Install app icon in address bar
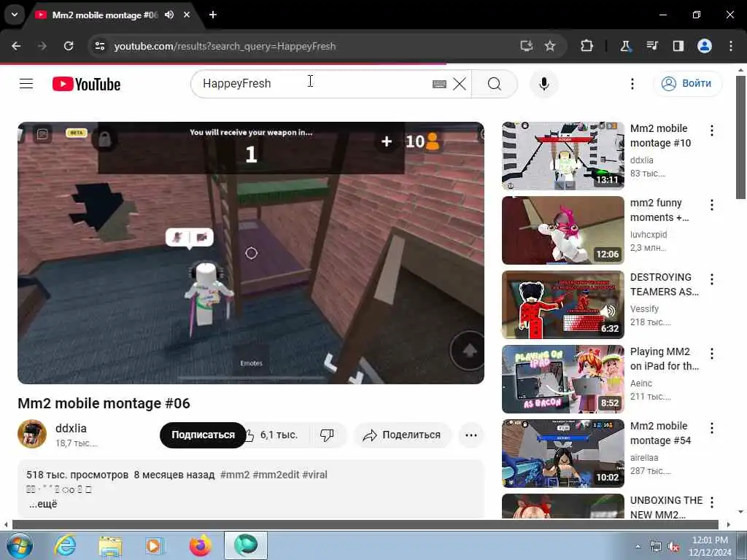Viewport: 747px width, 560px height. 526,46
